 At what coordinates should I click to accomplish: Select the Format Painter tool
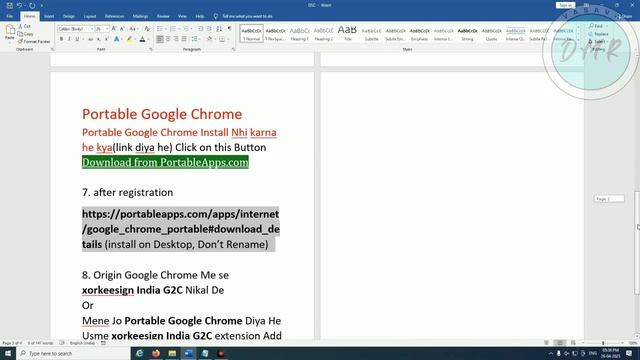(x=34, y=42)
